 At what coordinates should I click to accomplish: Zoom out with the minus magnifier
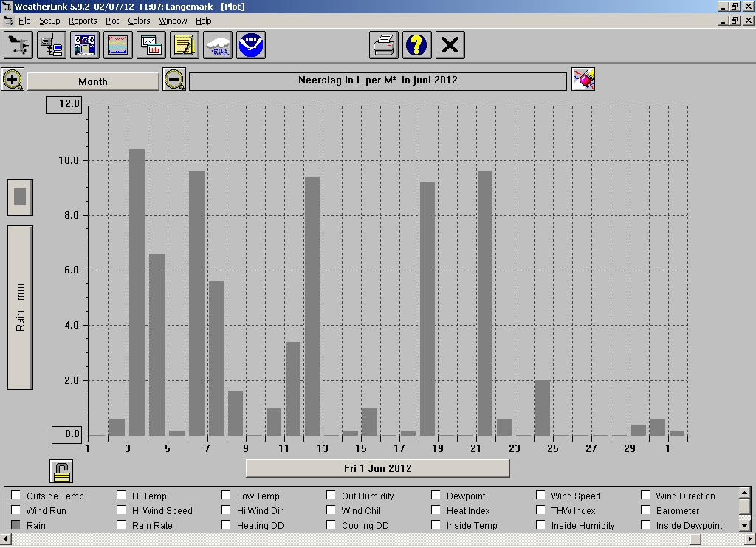[x=174, y=80]
